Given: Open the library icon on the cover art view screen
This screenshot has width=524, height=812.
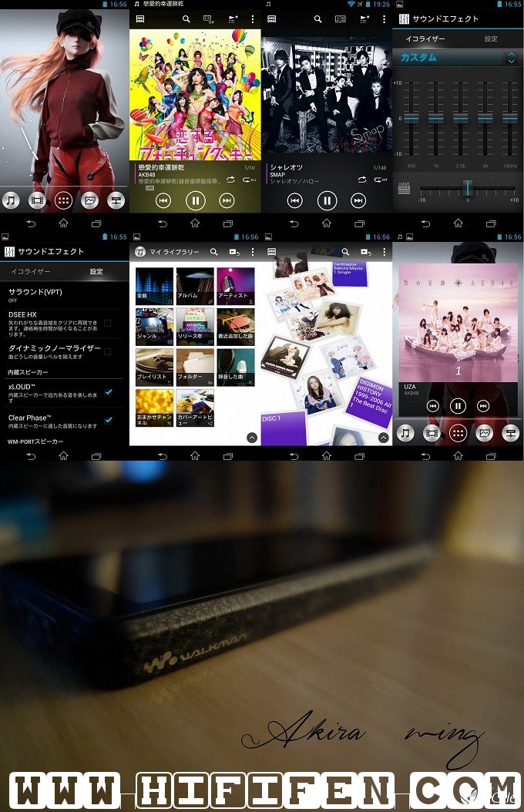Looking at the screenshot, I should click(x=271, y=252).
